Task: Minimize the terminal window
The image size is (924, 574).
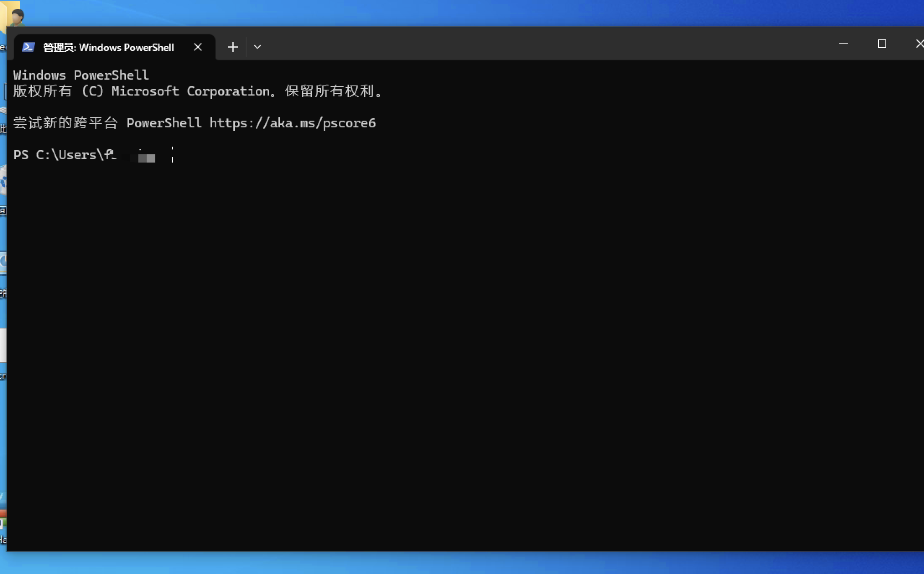Action: click(844, 44)
